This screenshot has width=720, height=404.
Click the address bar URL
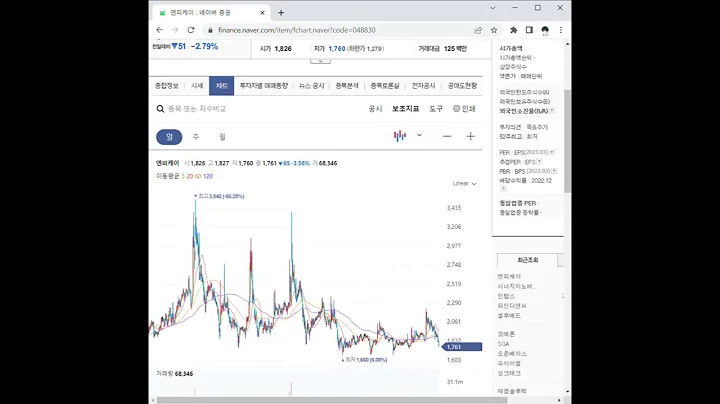[297, 30]
